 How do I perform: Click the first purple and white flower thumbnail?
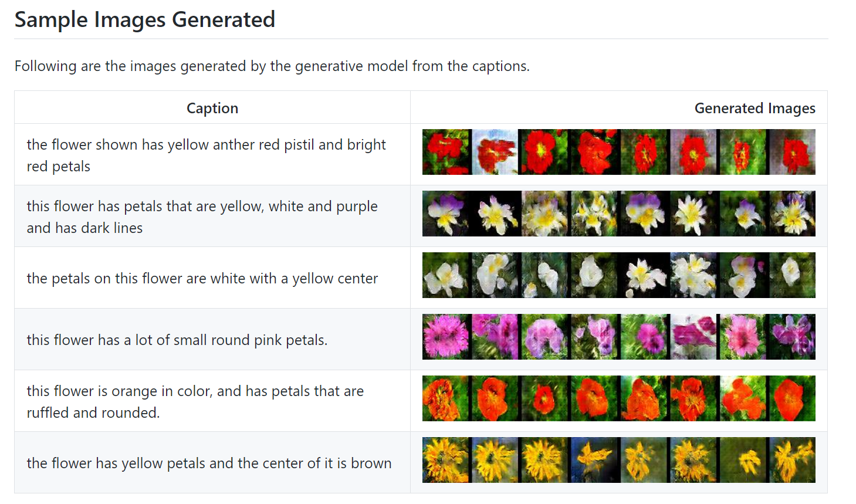pyautogui.click(x=446, y=214)
